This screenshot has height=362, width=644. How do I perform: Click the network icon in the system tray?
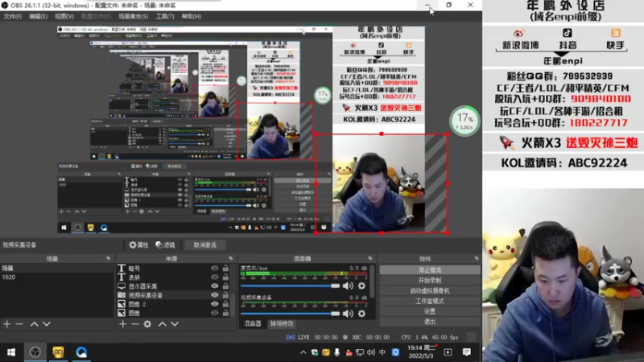pyautogui.click(x=360, y=352)
